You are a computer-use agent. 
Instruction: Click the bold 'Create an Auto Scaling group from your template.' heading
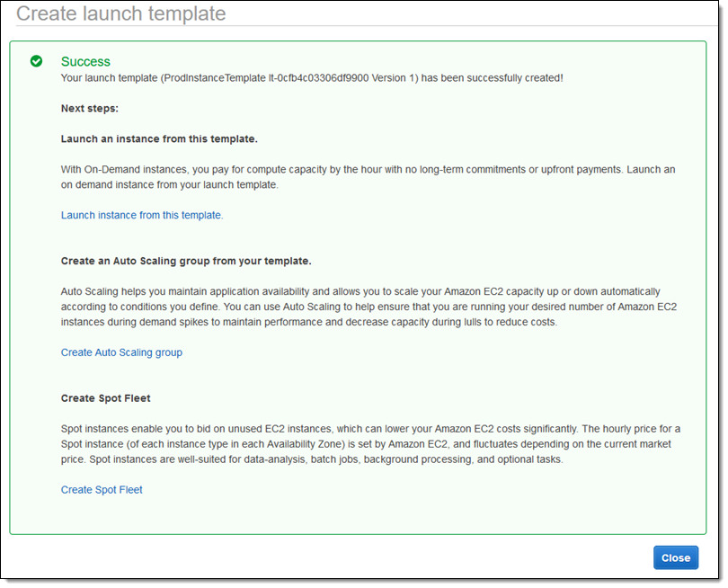point(186,261)
